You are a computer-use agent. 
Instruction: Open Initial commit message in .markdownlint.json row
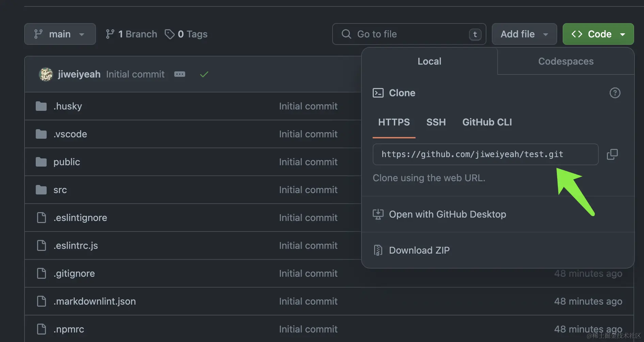[308, 301]
